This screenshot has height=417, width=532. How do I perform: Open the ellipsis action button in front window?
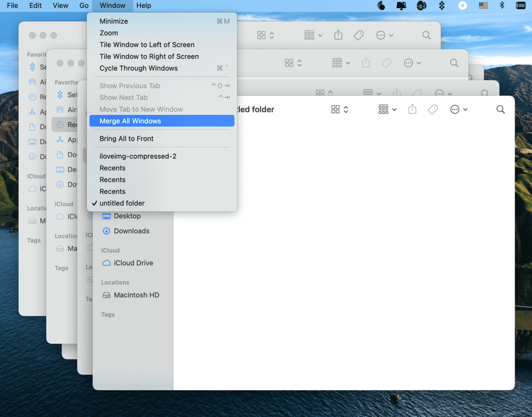pos(455,109)
